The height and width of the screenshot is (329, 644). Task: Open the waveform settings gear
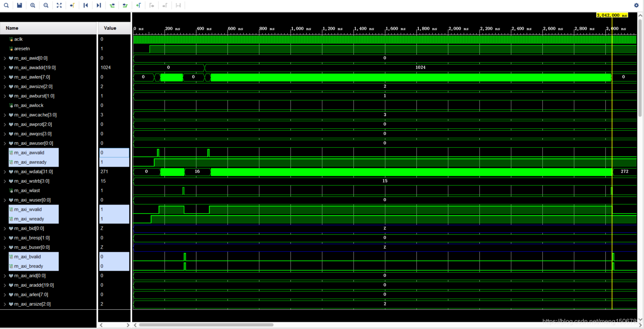point(636,6)
